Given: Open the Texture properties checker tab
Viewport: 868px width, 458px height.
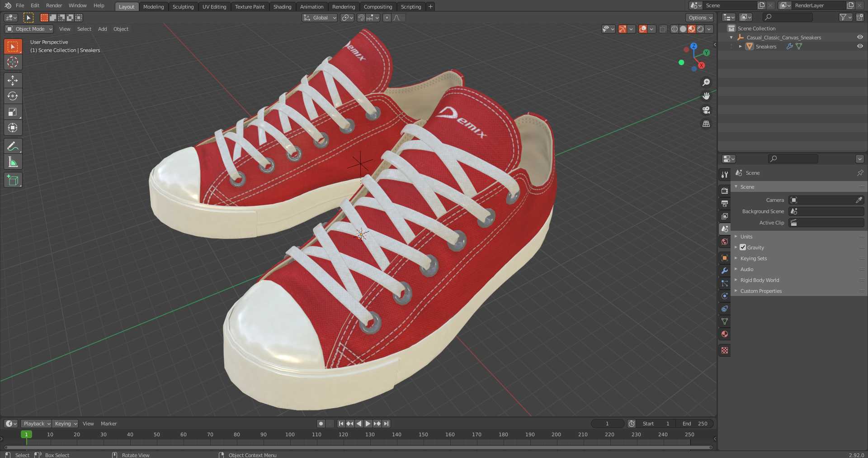Looking at the screenshot, I should click(x=725, y=350).
